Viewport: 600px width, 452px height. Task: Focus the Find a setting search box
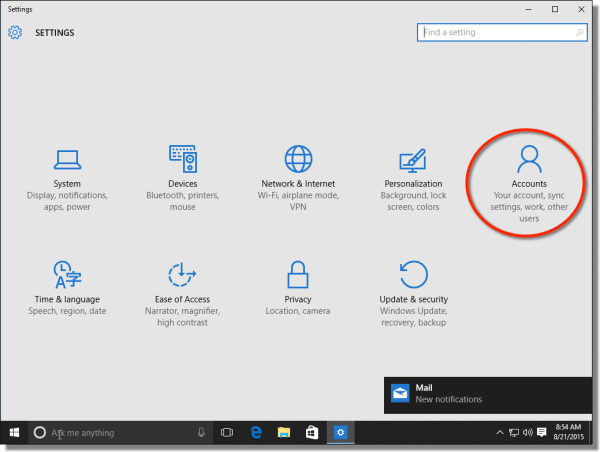coord(502,33)
